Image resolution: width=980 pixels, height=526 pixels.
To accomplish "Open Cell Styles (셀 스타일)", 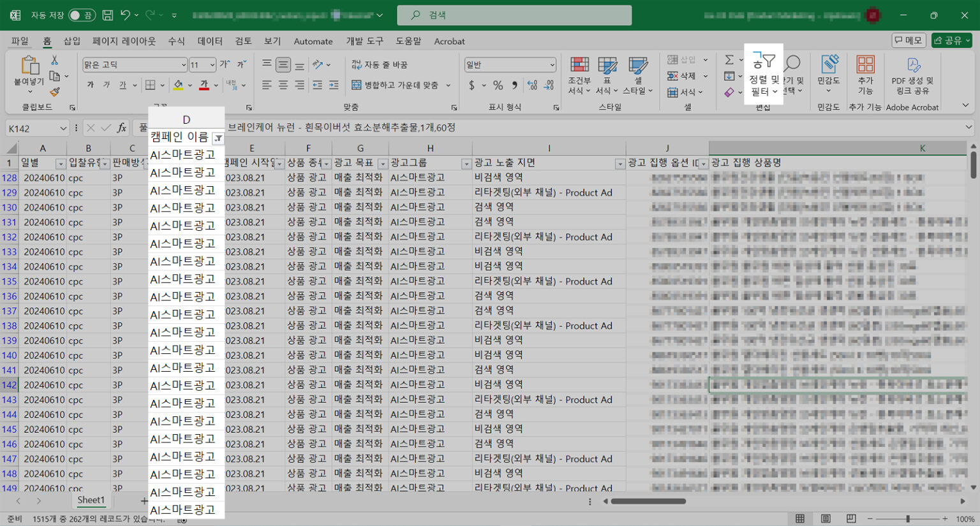I will tap(637, 75).
